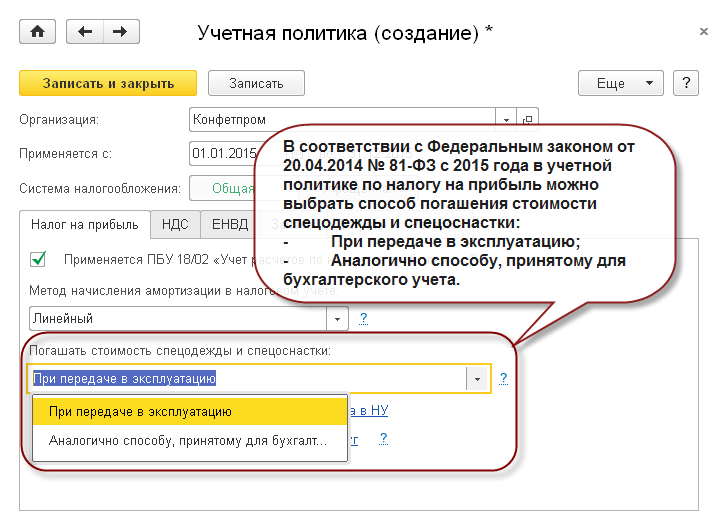Click Записать и закрыть button
This screenshot has width=726, height=525.
[108, 83]
